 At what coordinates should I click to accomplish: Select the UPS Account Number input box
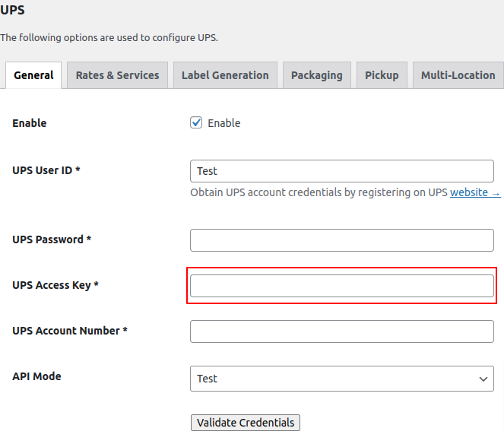coord(341,331)
